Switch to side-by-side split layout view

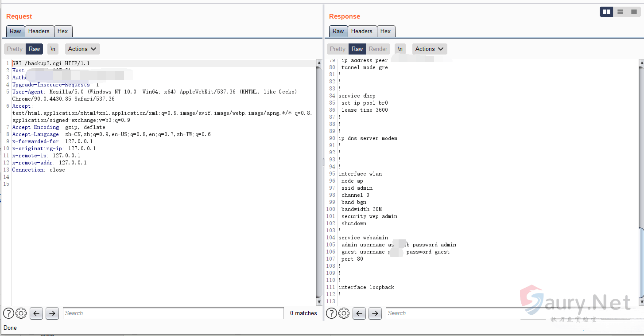point(606,12)
